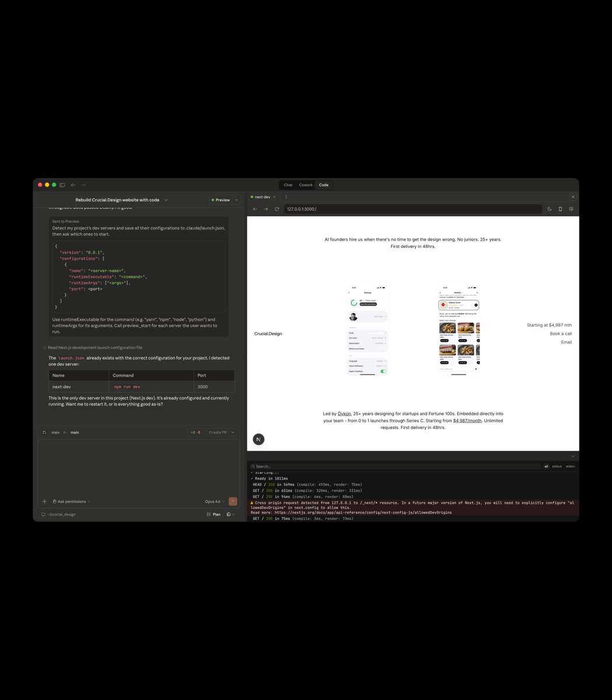The height and width of the screenshot is (700, 612).
Task: Click the Create PR button
Action: point(218,432)
